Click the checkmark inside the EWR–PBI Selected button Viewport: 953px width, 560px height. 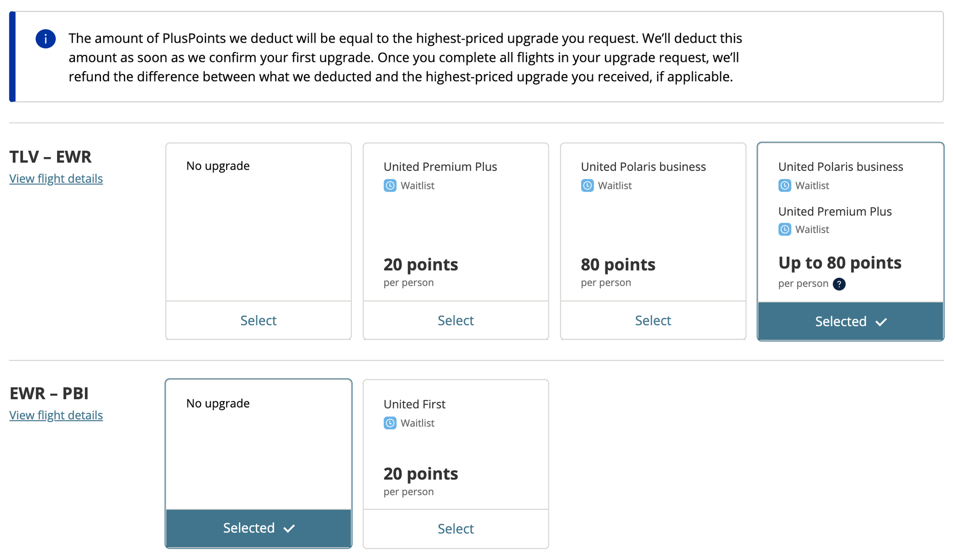(x=289, y=528)
